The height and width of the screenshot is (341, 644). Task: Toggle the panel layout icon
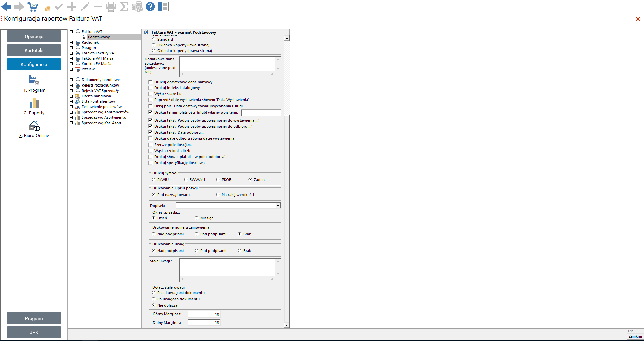(163, 6)
